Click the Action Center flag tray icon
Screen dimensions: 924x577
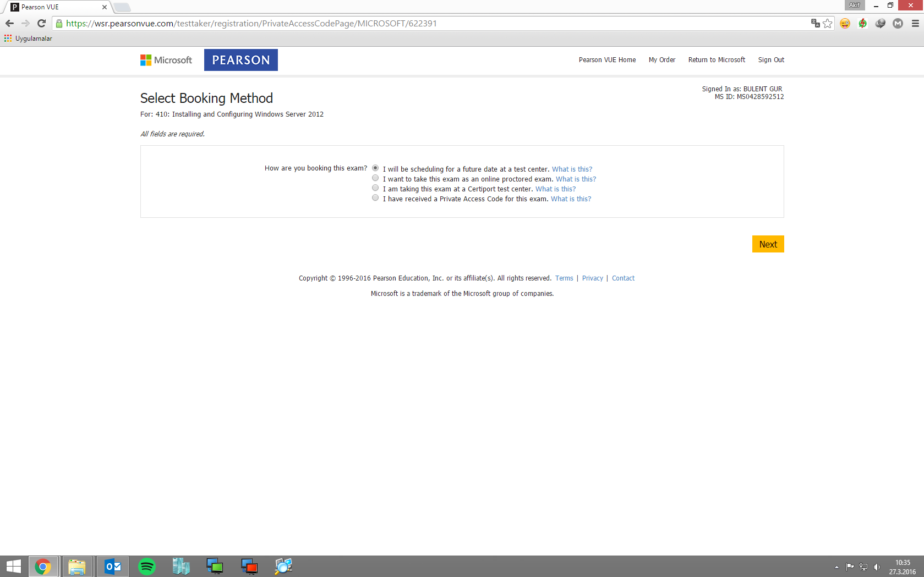coord(850,567)
